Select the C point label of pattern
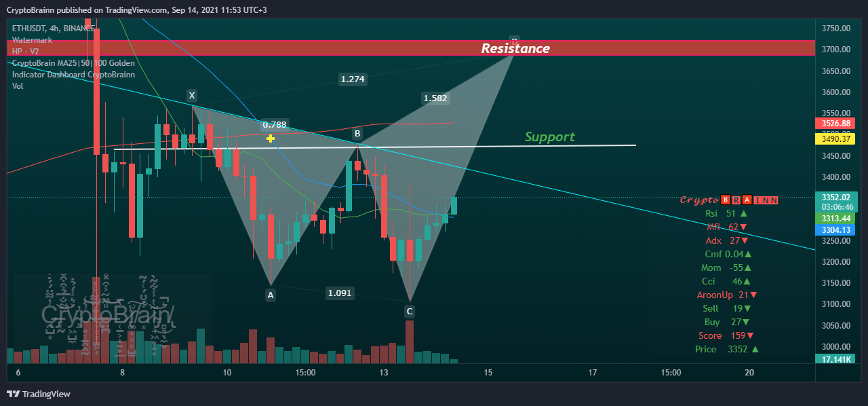868x406 pixels. (409, 311)
